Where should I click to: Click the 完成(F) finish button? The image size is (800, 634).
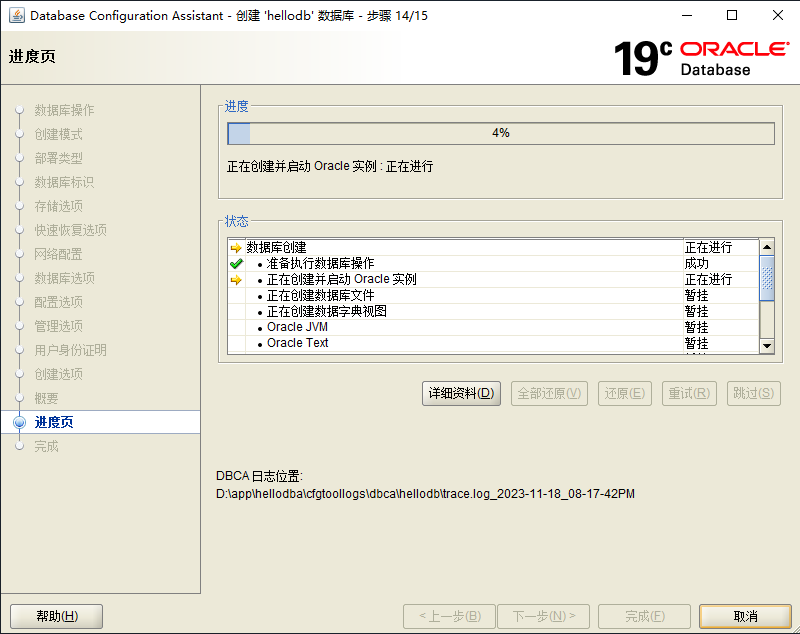coord(644,616)
